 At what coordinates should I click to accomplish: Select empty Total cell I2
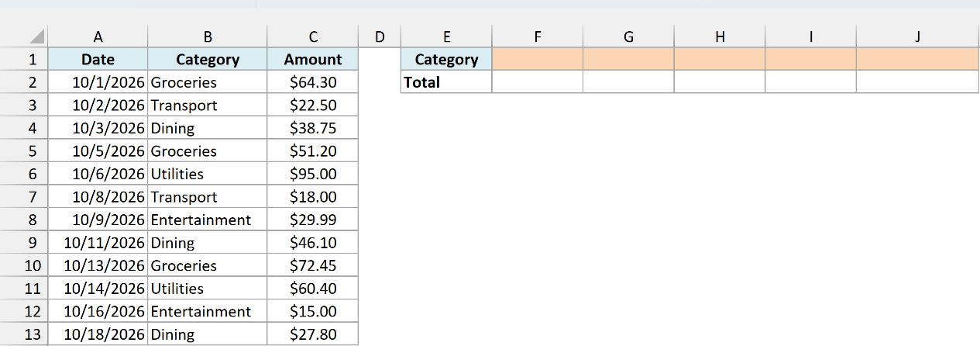pyautogui.click(x=810, y=82)
